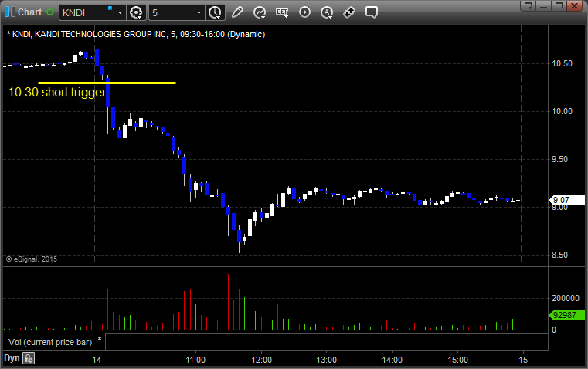Open the time template clock menu

coord(216,12)
